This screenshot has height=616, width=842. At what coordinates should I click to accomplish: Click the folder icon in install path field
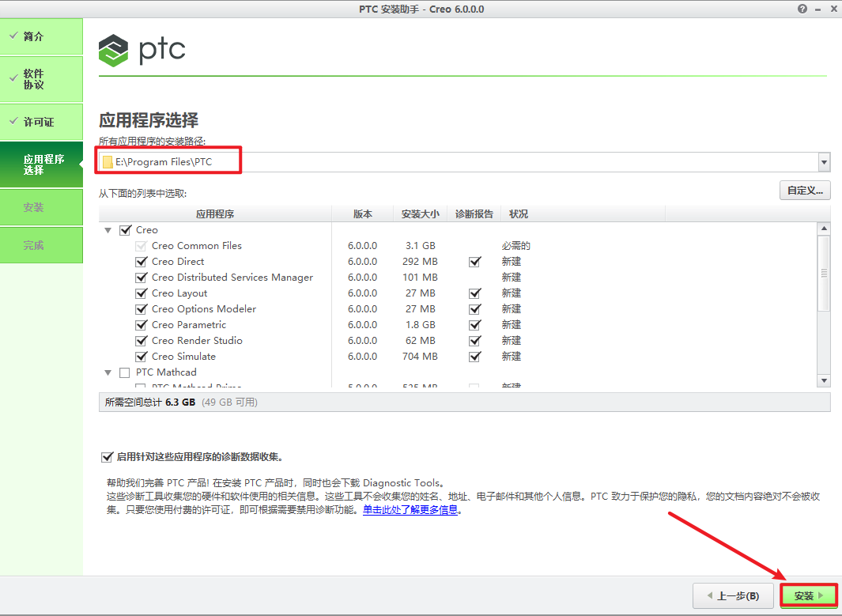108,161
